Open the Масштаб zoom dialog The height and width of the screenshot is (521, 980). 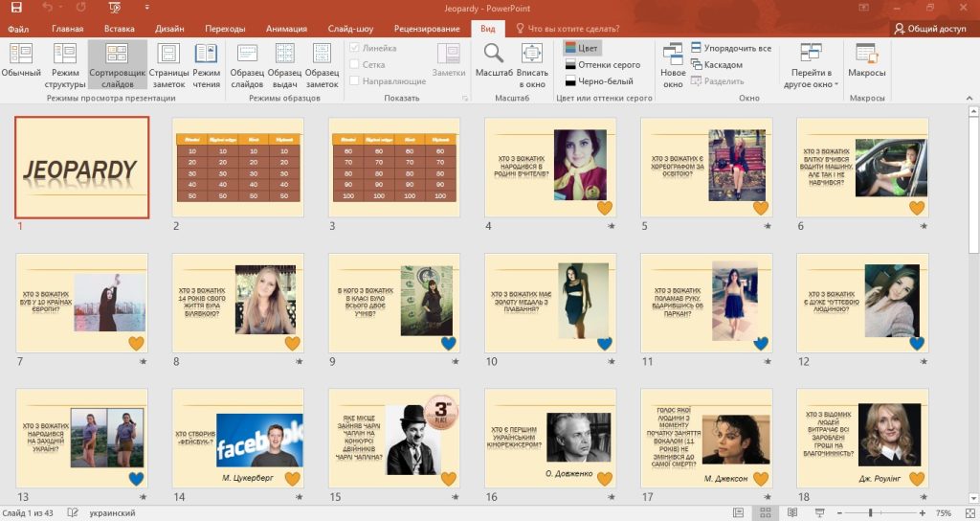tap(494, 60)
